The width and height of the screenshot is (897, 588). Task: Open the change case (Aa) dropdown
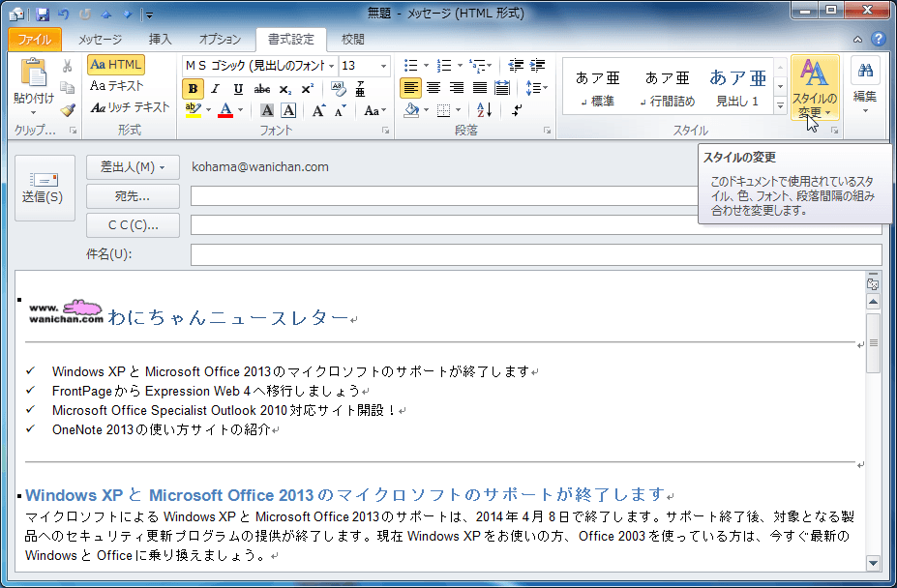tap(374, 110)
